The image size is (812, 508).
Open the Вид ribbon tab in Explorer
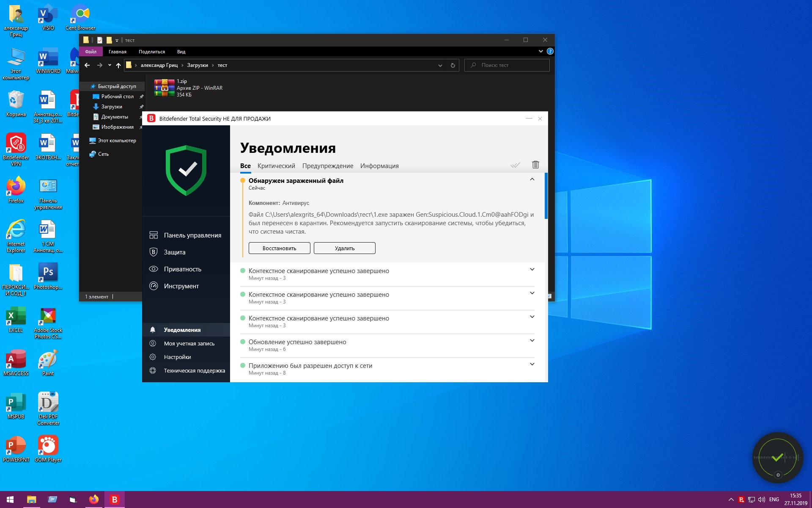point(181,52)
